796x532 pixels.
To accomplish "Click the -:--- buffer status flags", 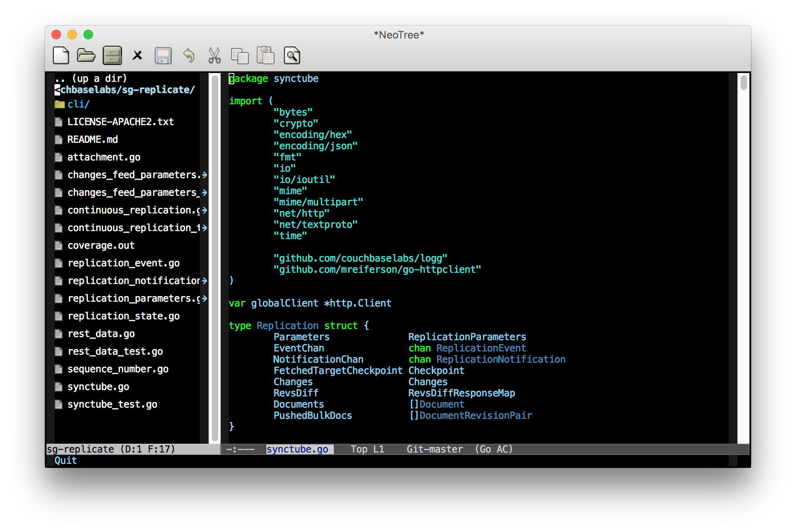I will [x=240, y=449].
